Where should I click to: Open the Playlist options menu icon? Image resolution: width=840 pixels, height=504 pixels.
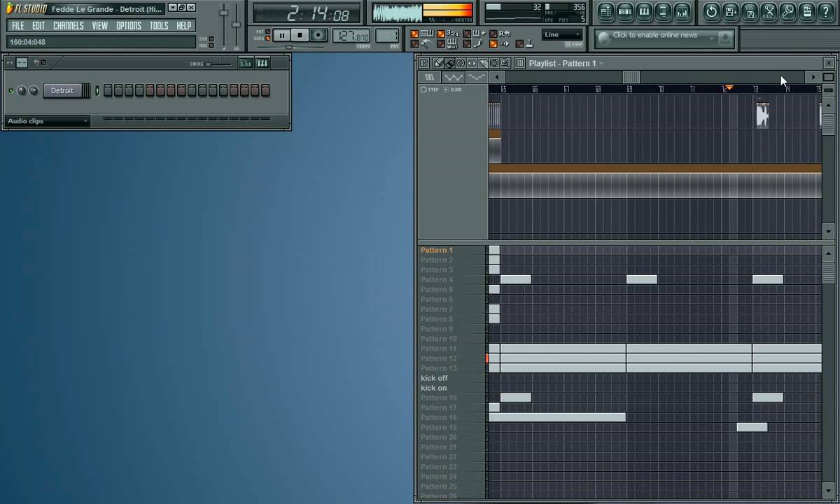424,63
